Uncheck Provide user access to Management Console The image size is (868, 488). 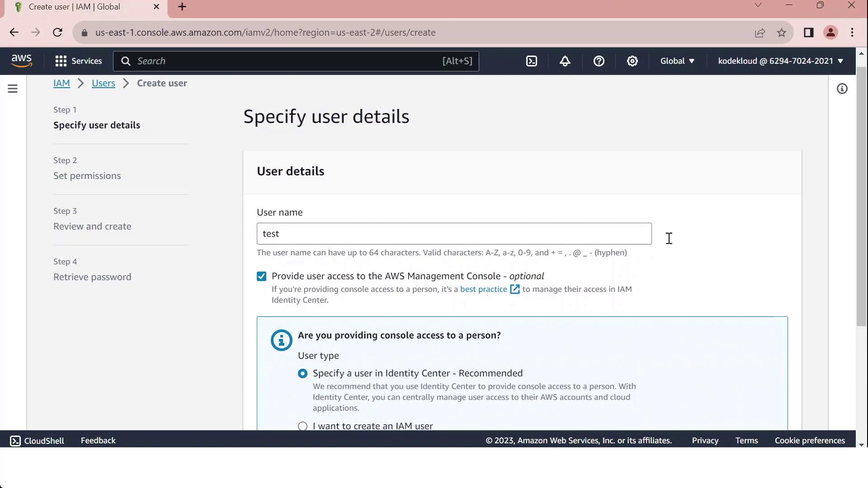(261, 277)
